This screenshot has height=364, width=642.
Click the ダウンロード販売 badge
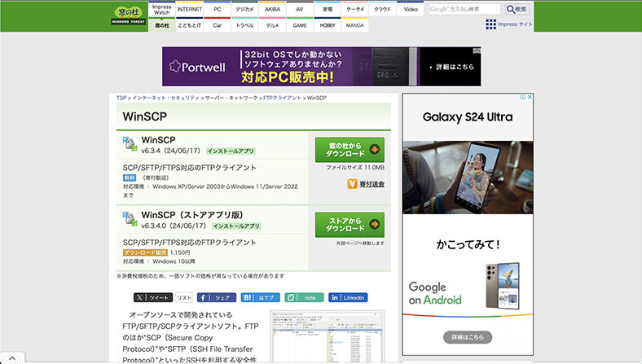[145, 252]
